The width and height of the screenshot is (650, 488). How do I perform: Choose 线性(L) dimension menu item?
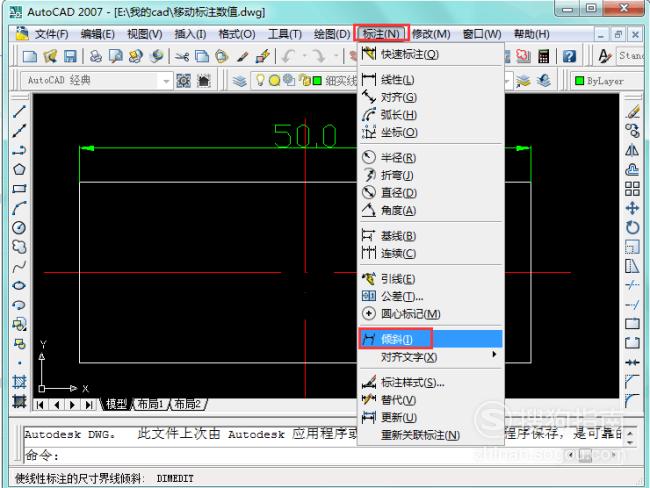pyautogui.click(x=430, y=79)
